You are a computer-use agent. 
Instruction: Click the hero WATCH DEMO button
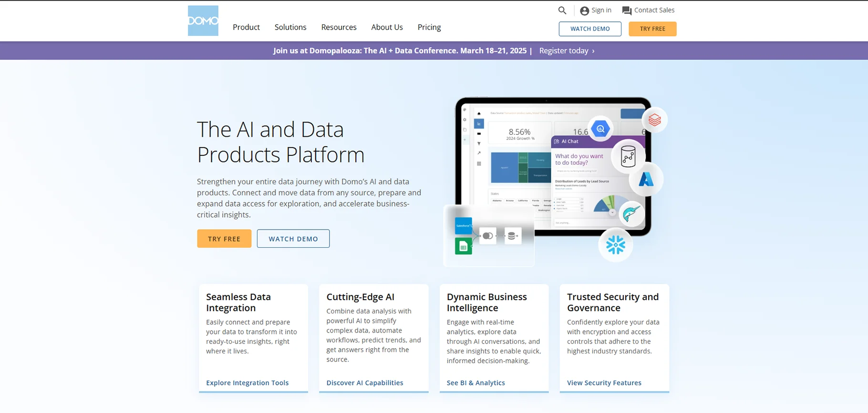[x=293, y=239]
